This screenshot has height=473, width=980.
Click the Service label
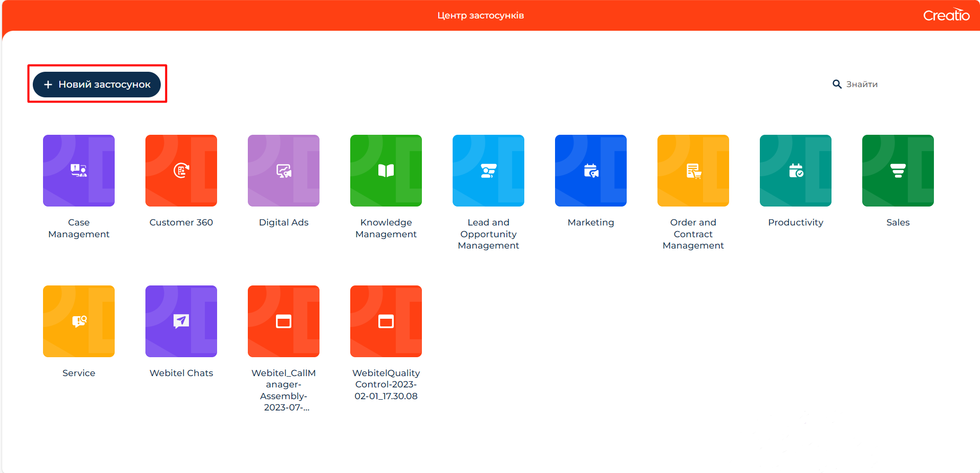(x=79, y=373)
